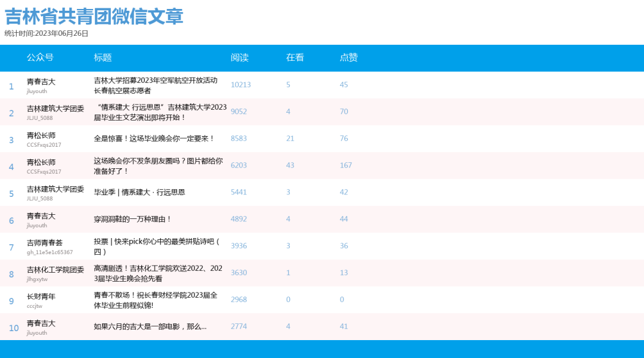Click read count 6203
The height and width of the screenshot is (358, 644).
pyautogui.click(x=239, y=165)
